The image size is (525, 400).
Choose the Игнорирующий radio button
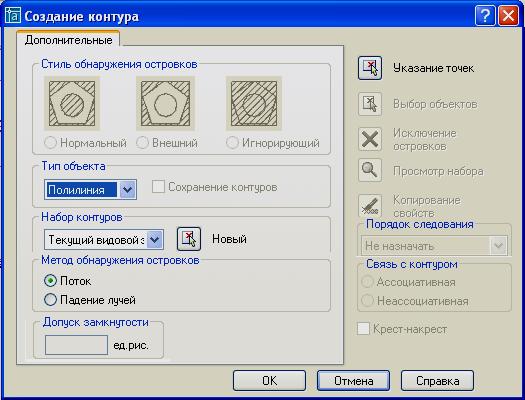tap(232, 143)
